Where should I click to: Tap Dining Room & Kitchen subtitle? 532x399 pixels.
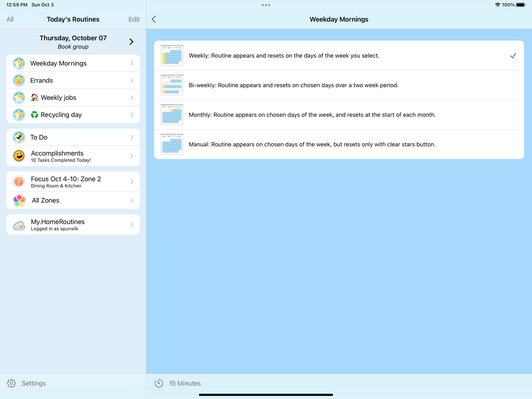(x=56, y=186)
